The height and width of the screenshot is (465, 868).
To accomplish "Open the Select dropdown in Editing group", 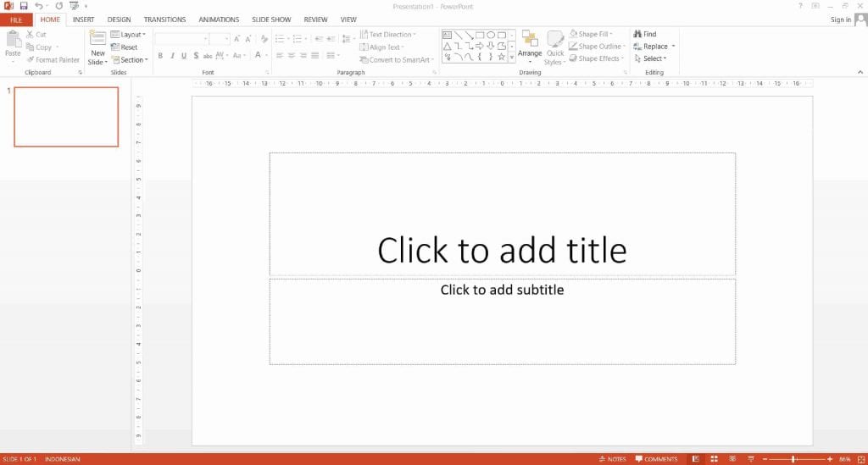I will pyautogui.click(x=650, y=58).
